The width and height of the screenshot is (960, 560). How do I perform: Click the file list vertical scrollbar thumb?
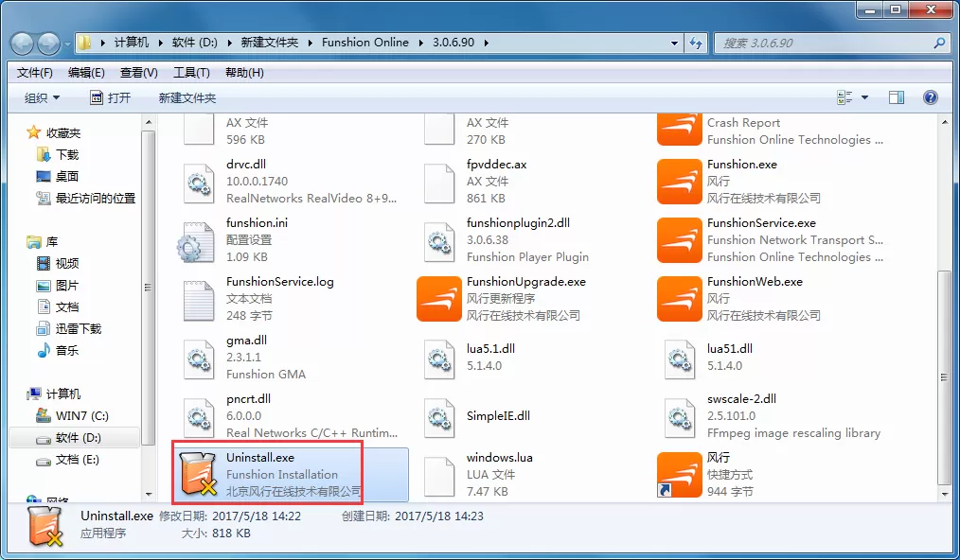[945, 376]
